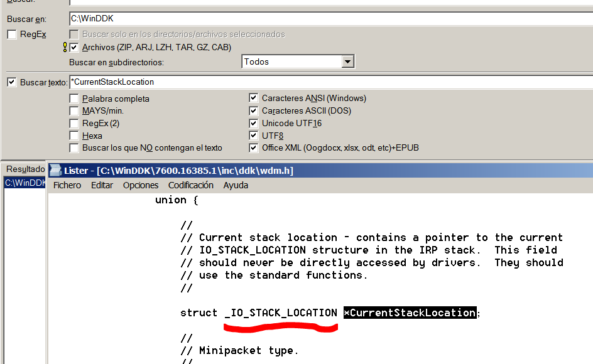Screen dimensions: 593x364
Task: Disable Office XML search option
Action: pos(253,148)
